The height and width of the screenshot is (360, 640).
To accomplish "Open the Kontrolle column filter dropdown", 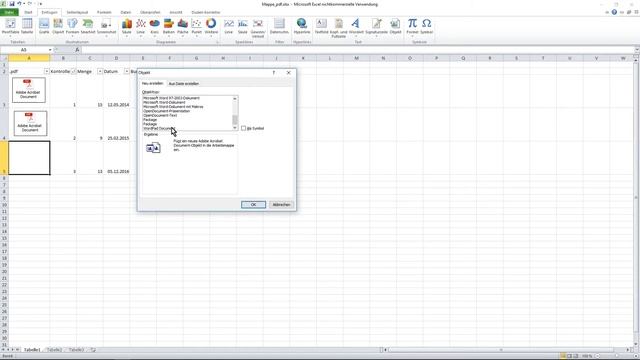I will coord(73,71).
